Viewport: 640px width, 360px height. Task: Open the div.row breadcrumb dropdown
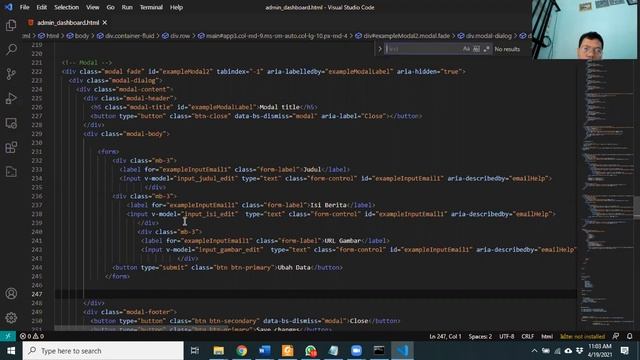tap(176, 36)
